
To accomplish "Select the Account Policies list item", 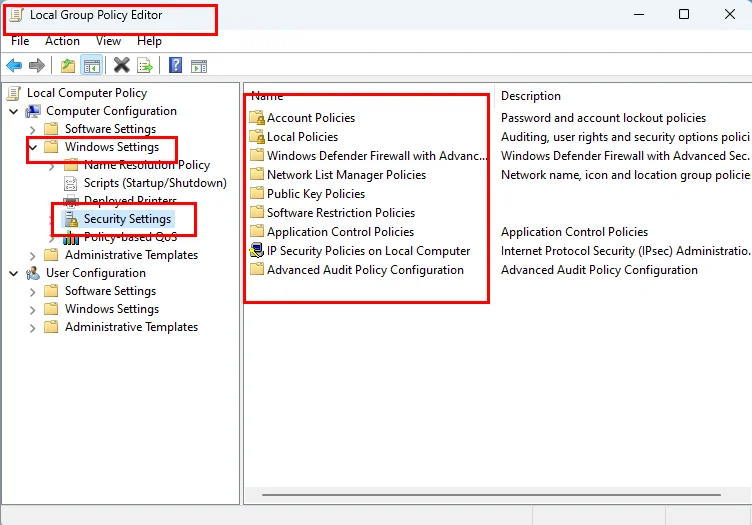I will click(x=311, y=118).
